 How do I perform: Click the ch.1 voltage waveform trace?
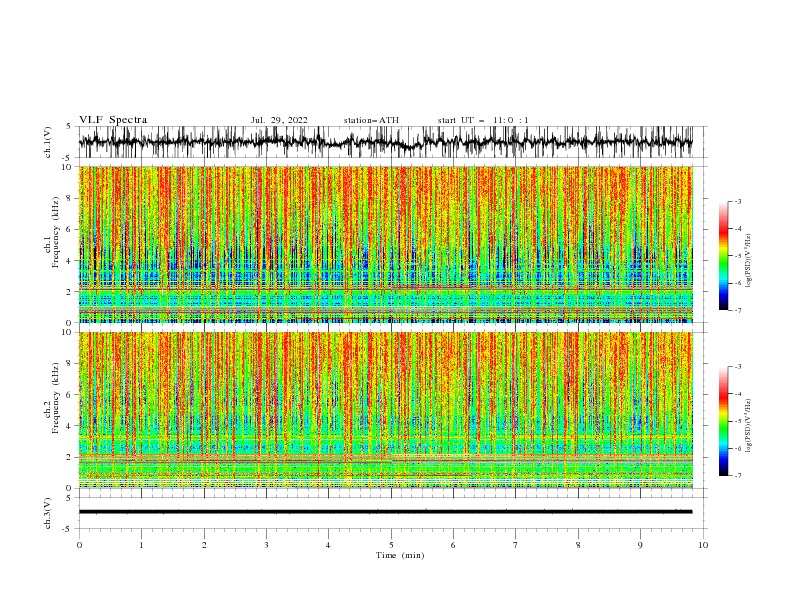tap(385, 142)
